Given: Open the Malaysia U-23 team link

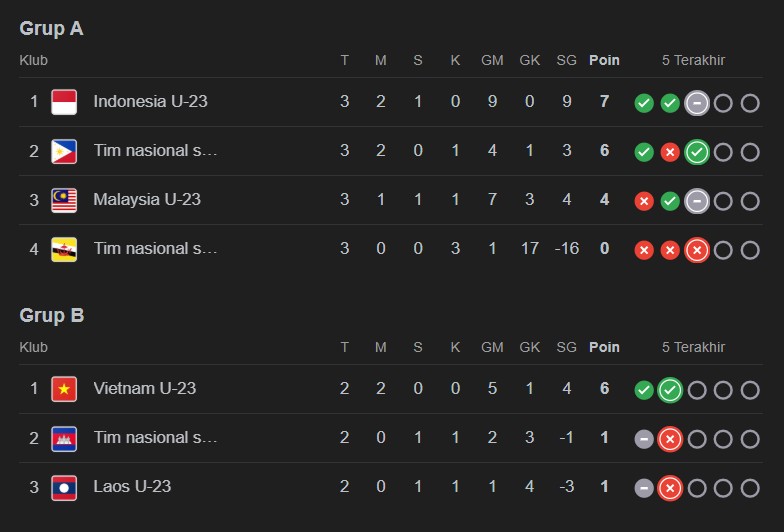Looking at the screenshot, I should [147, 199].
